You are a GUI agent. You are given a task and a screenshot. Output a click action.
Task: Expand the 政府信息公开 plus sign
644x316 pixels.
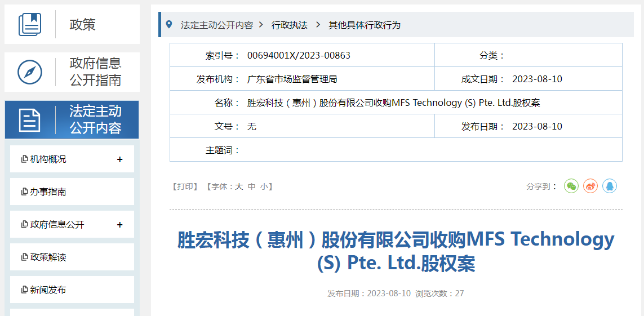point(120,225)
